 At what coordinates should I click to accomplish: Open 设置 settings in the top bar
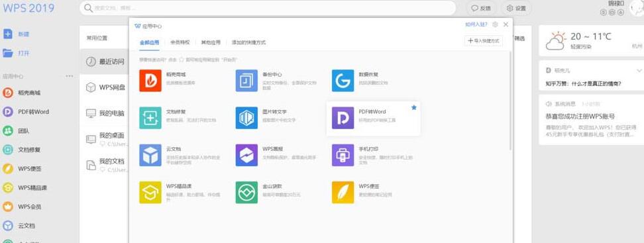tap(516, 8)
